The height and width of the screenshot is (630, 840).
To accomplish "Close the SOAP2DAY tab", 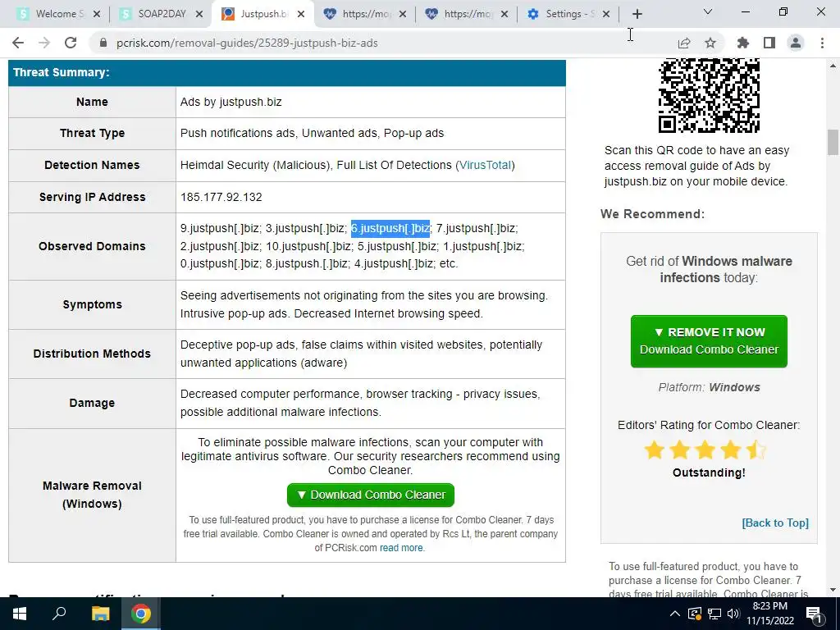I will tap(199, 14).
